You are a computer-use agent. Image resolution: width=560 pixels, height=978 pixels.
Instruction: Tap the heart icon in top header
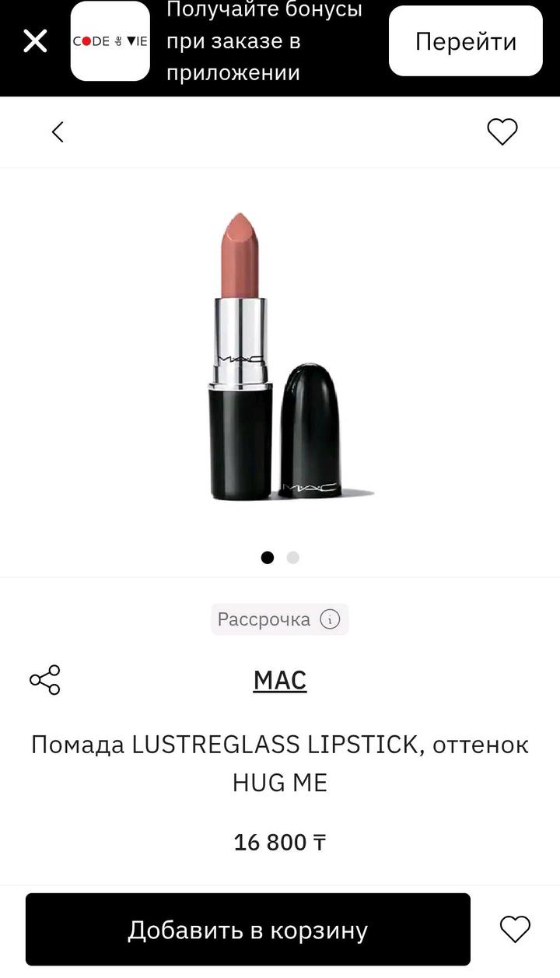click(502, 131)
